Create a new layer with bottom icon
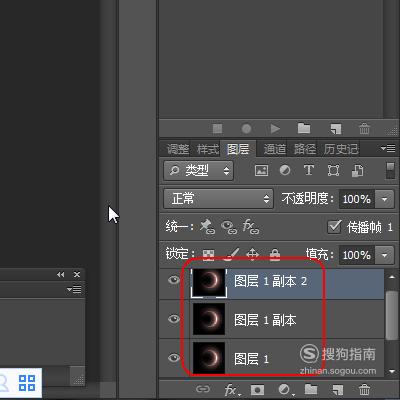The width and height of the screenshot is (400, 400). [x=337, y=389]
